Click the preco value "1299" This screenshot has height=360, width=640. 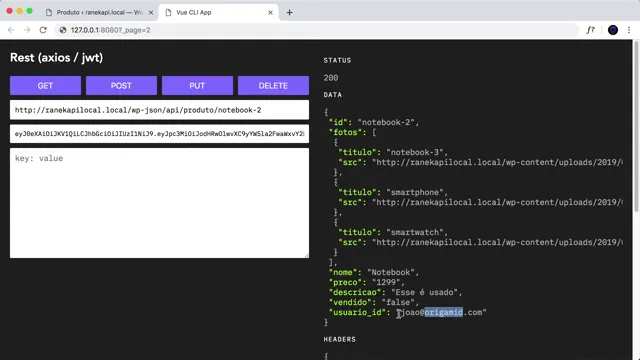[x=388, y=282]
